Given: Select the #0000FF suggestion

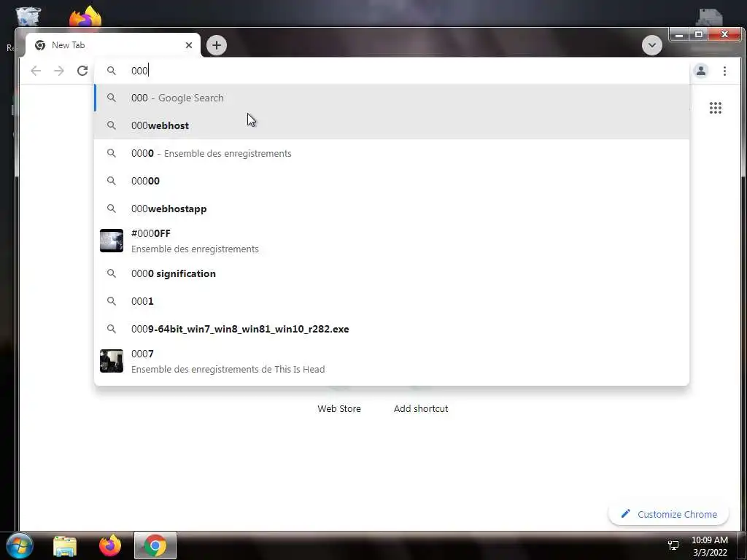Looking at the screenshot, I should [x=392, y=241].
